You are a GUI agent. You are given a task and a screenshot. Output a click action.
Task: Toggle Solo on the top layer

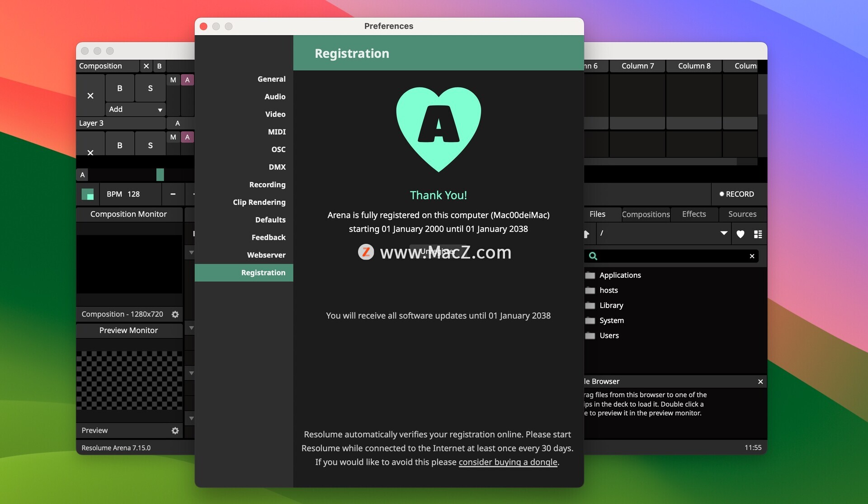click(x=151, y=88)
